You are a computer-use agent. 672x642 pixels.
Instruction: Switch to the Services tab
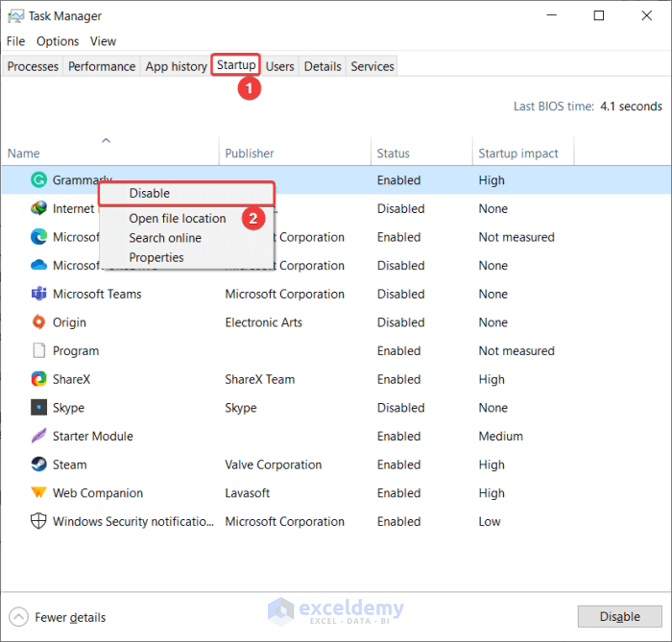(372, 66)
